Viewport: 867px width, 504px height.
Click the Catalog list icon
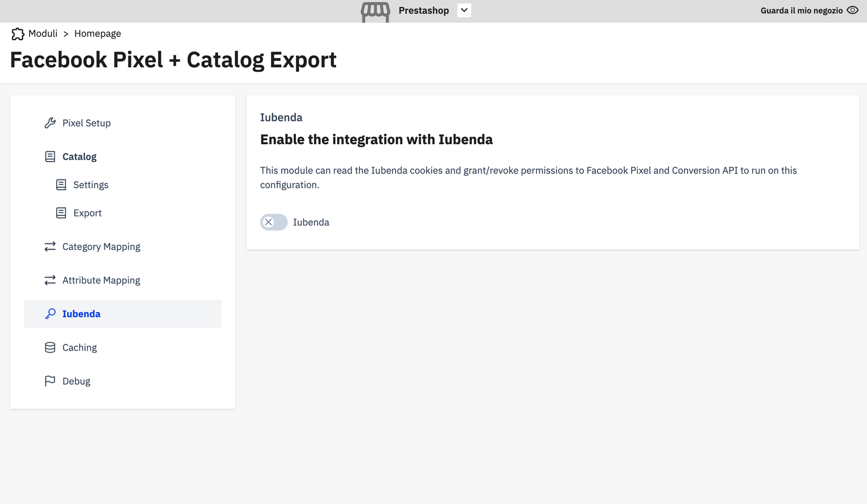50,157
